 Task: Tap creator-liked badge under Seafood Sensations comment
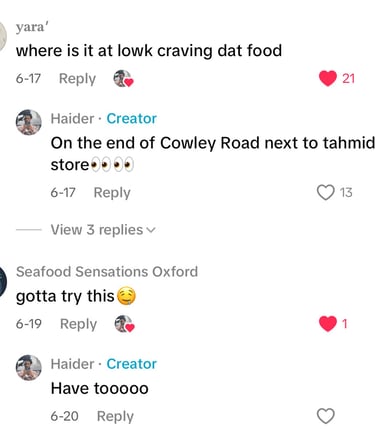pos(124,324)
